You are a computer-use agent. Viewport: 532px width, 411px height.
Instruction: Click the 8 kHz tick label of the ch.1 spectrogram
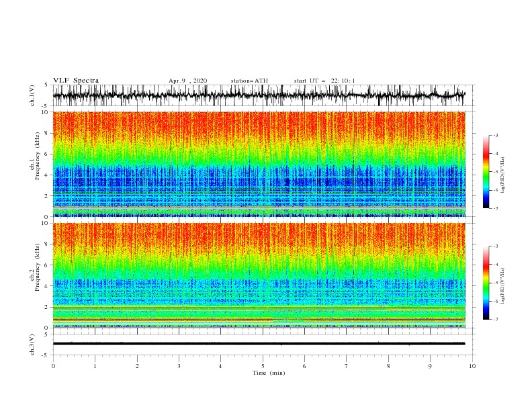point(46,133)
